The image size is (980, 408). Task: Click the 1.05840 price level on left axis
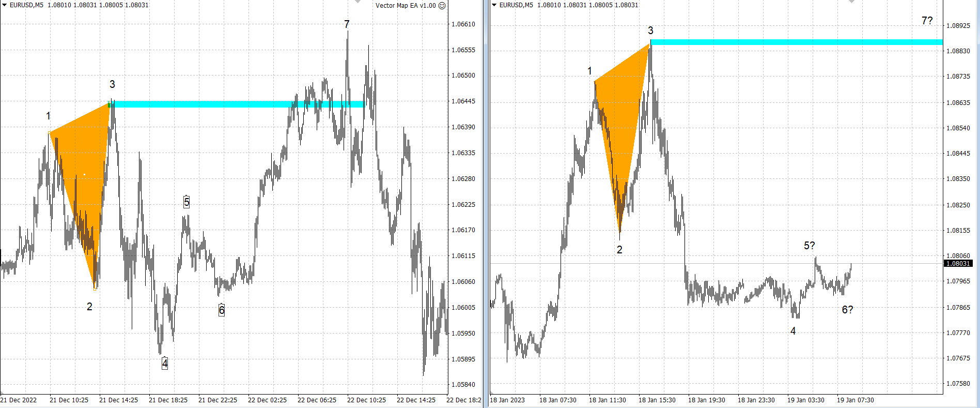[x=463, y=385]
